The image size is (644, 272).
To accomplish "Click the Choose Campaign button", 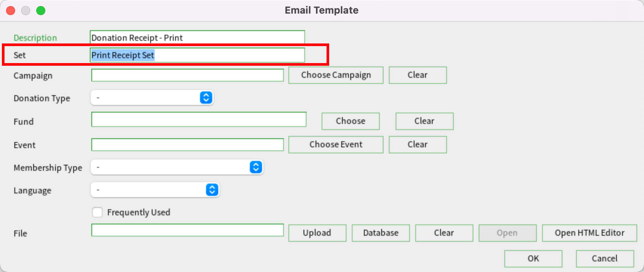I will tap(335, 75).
